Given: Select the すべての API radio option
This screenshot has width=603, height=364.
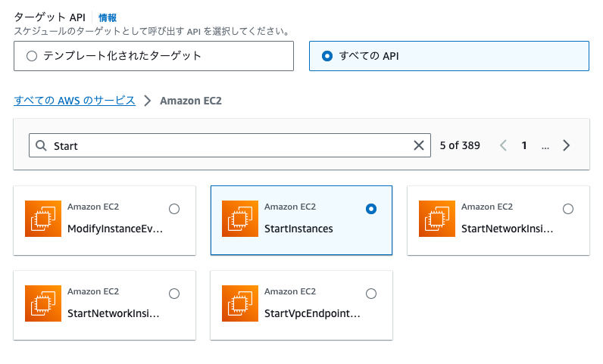Looking at the screenshot, I should [x=327, y=56].
